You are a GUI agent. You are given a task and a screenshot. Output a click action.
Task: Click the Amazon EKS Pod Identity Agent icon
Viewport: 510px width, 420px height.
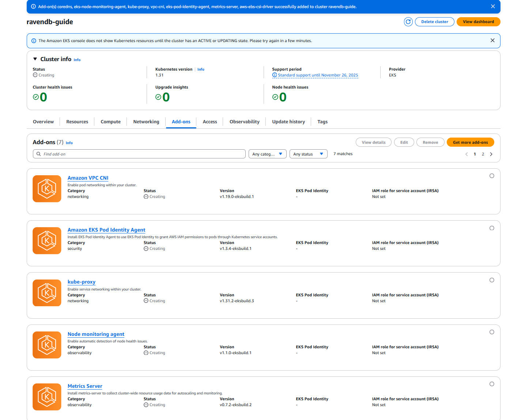click(47, 241)
